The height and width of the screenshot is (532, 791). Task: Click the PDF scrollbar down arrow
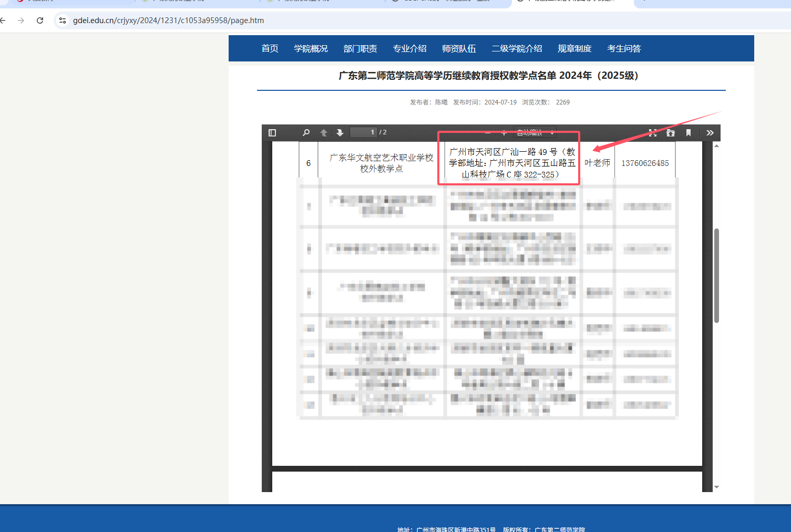point(716,487)
